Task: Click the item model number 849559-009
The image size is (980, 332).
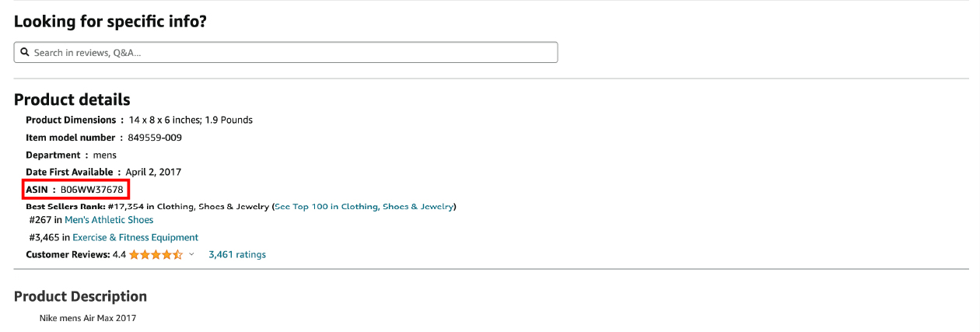Action: [x=155, y=138]
